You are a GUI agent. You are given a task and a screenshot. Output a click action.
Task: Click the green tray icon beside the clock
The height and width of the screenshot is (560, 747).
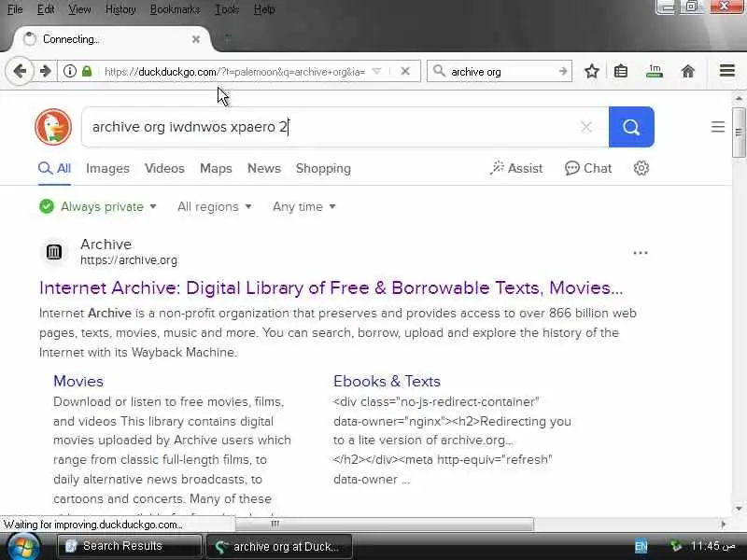coord(675,546)
